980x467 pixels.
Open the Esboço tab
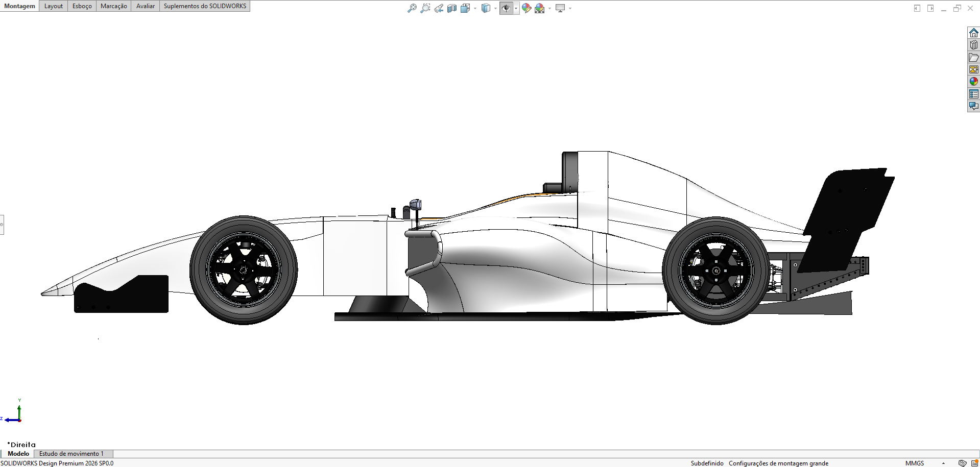click(82, 6)
